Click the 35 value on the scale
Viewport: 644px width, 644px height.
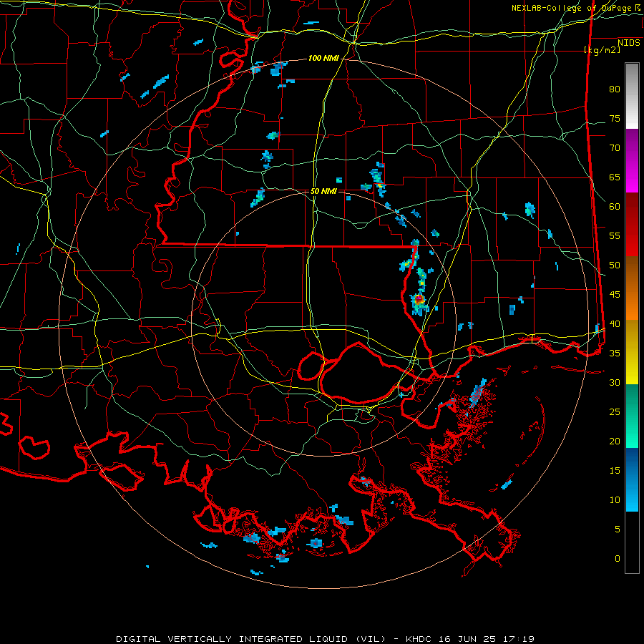(x=615, y=353)
